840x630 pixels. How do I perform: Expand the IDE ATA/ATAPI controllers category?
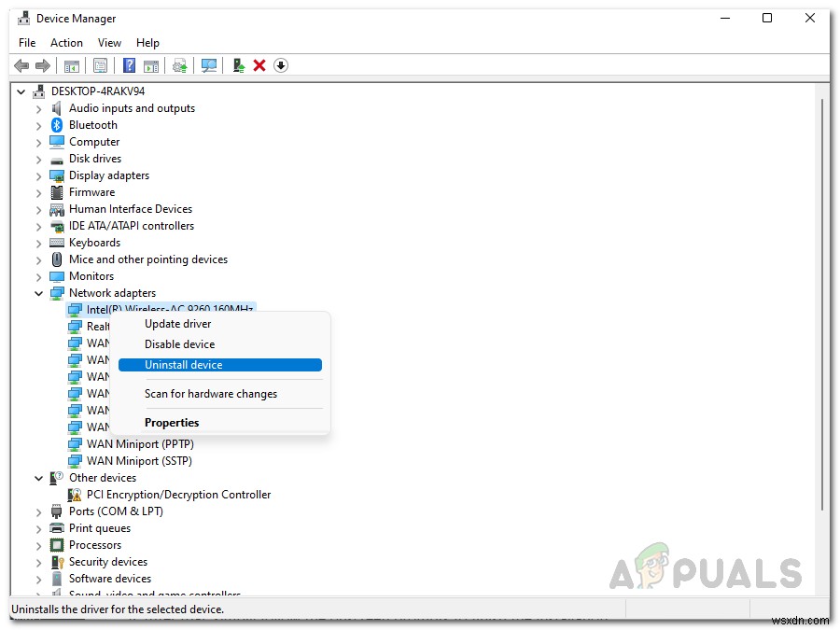coord(38,227)
